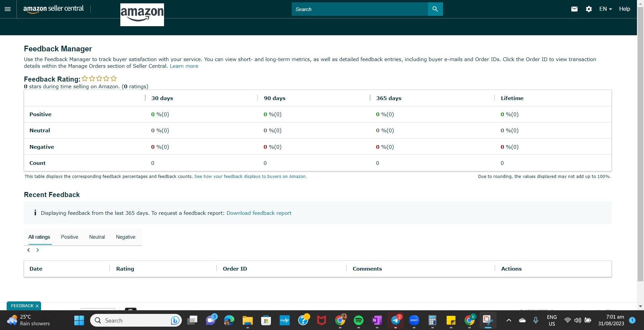Open the hamburger navigation menu
644x330 pixels.
(x=7, y=9)
